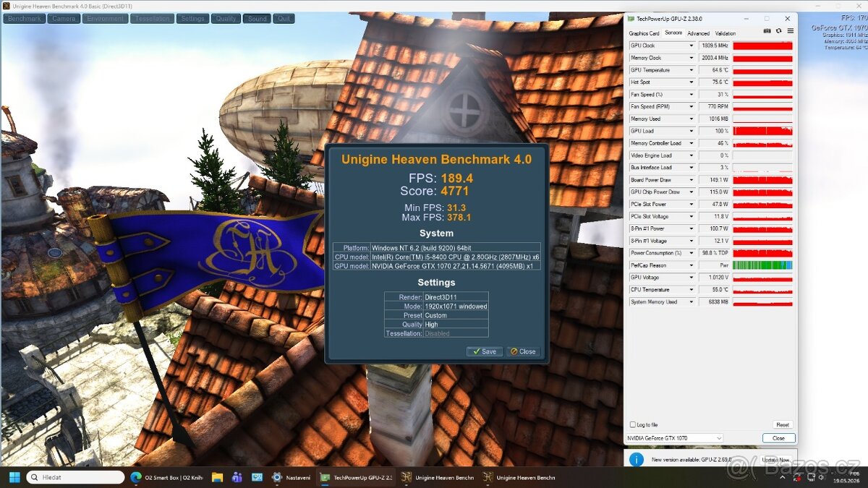Open the Memory Controller Load dropdown
The height and width of the screenshot is (488, 868).
[x=691, y=143]
